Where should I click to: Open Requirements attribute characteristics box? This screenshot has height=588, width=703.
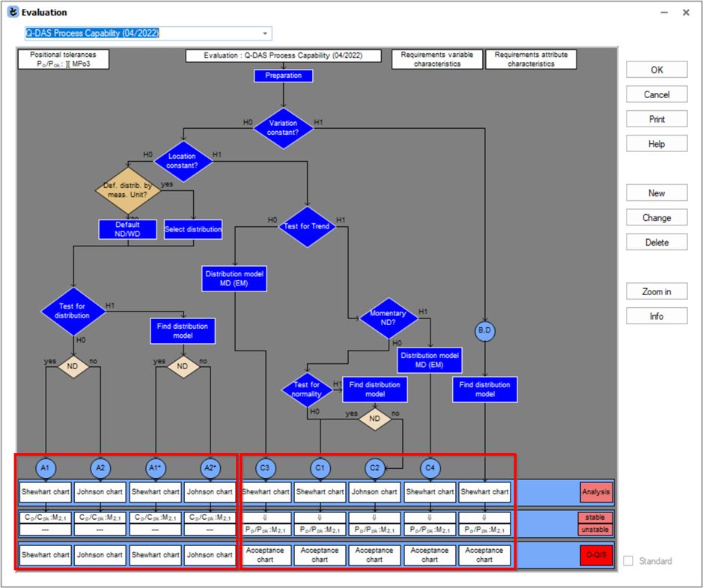click(531, 59)
